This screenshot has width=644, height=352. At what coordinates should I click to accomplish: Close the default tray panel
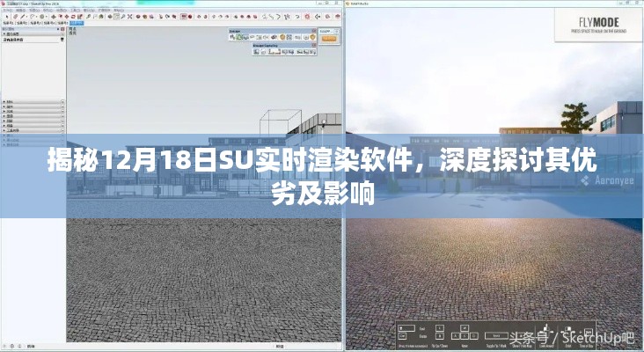[x=62, y=29]
